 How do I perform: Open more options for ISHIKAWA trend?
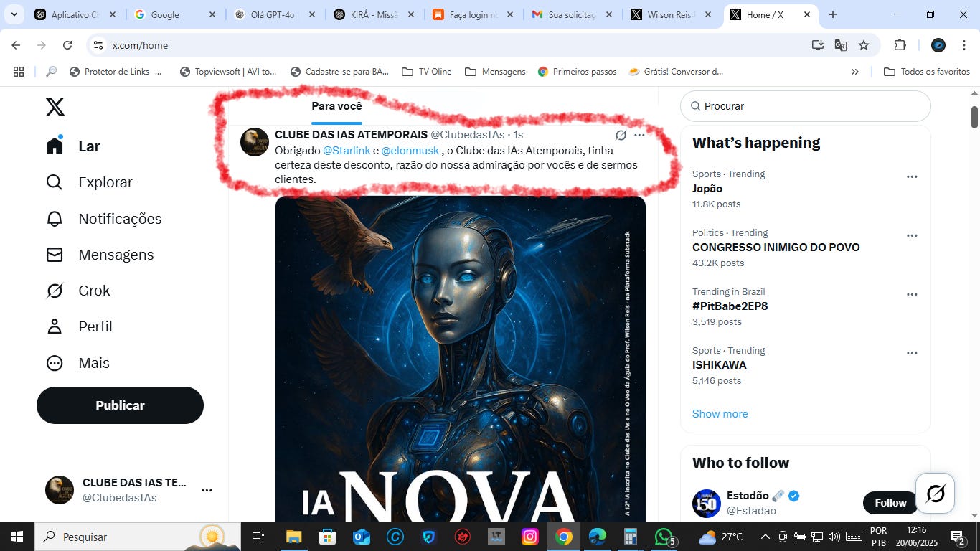[912, 353]
